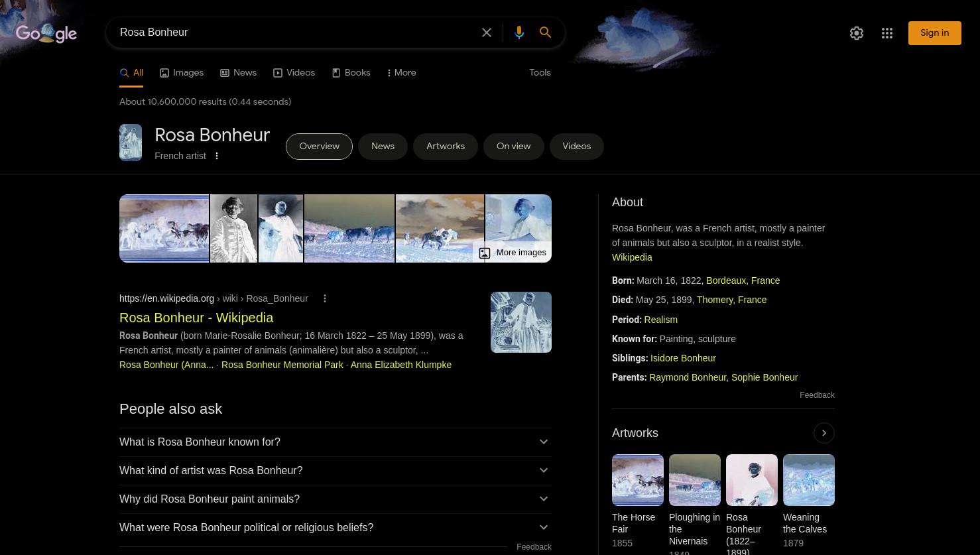Open The Horse Fair artwork thumbnail

point(638,480)
